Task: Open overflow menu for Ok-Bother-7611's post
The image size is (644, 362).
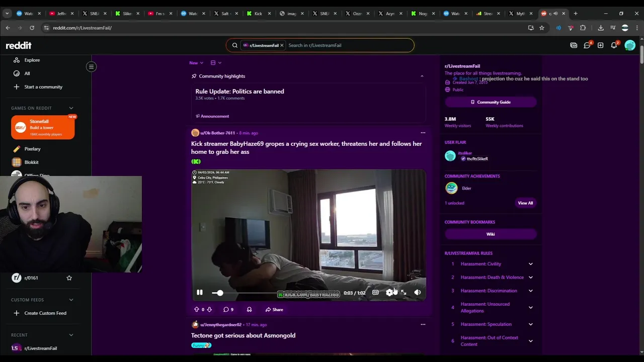Action: click(x=423, y=133)
